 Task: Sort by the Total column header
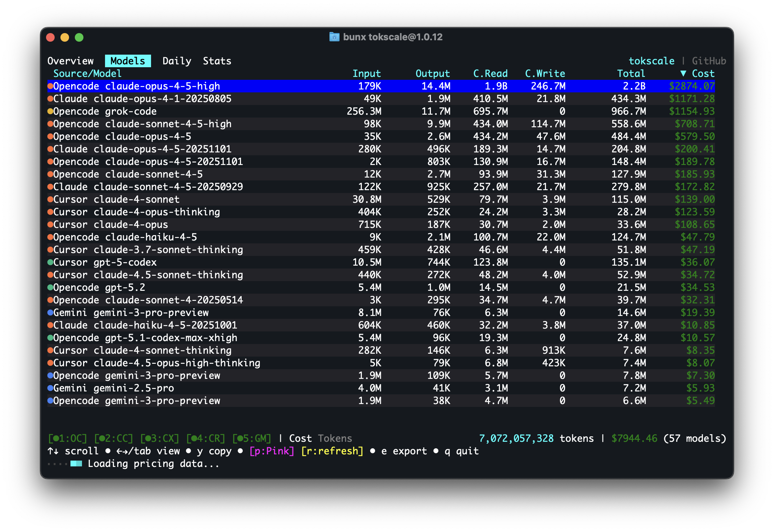pyautogui.click(x=631, y=73)
